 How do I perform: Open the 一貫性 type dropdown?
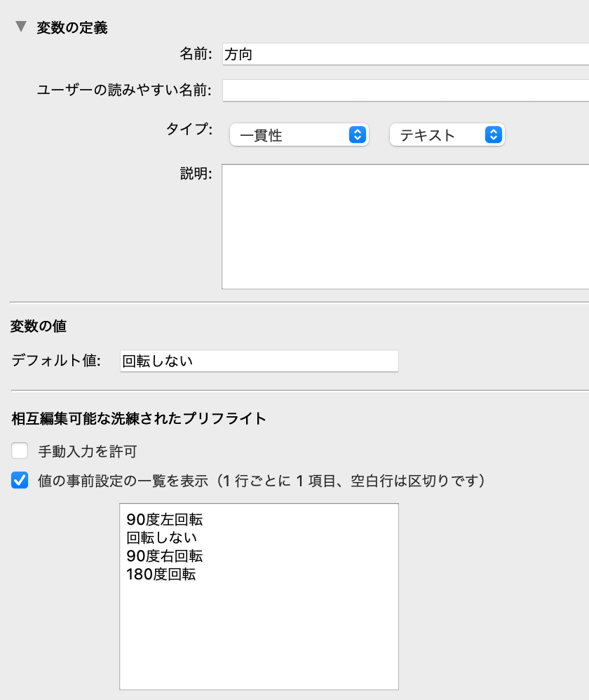(299, 135)
